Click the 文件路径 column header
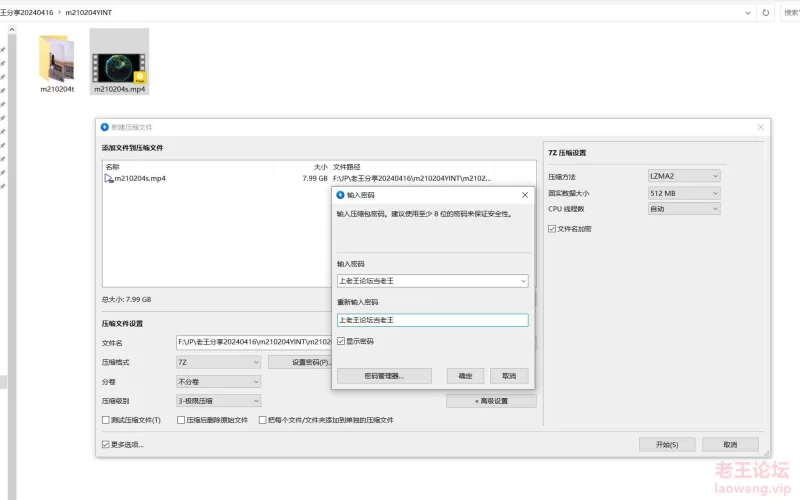The width and height of the screenshot is (800, 500). pyautogui.click(x=347, y=167)
